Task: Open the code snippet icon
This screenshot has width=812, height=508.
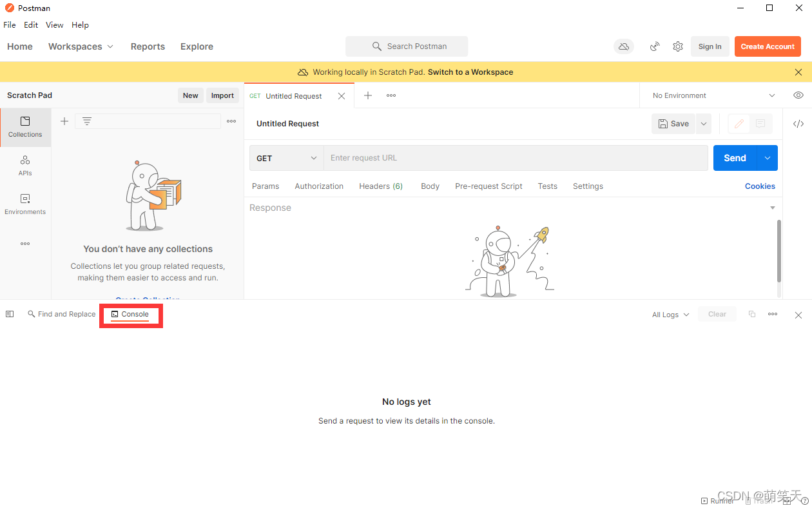Action: 798,124
